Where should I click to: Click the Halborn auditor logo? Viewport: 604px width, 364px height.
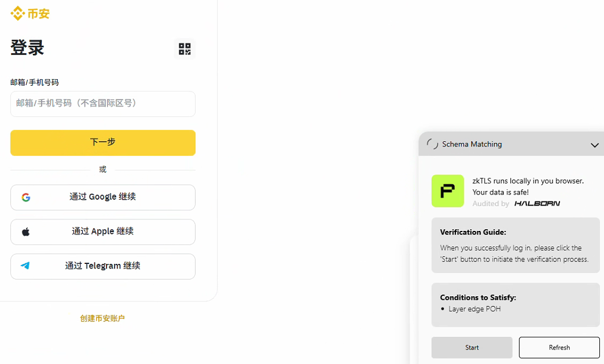pyautogui.click(x=537, y=203)
